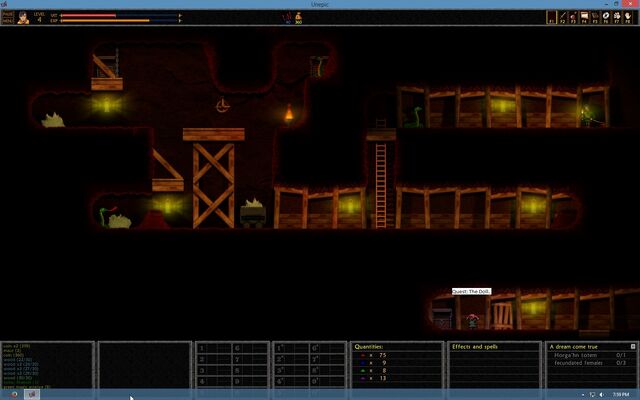Click the lit wall torch flame

pos(289,112)
